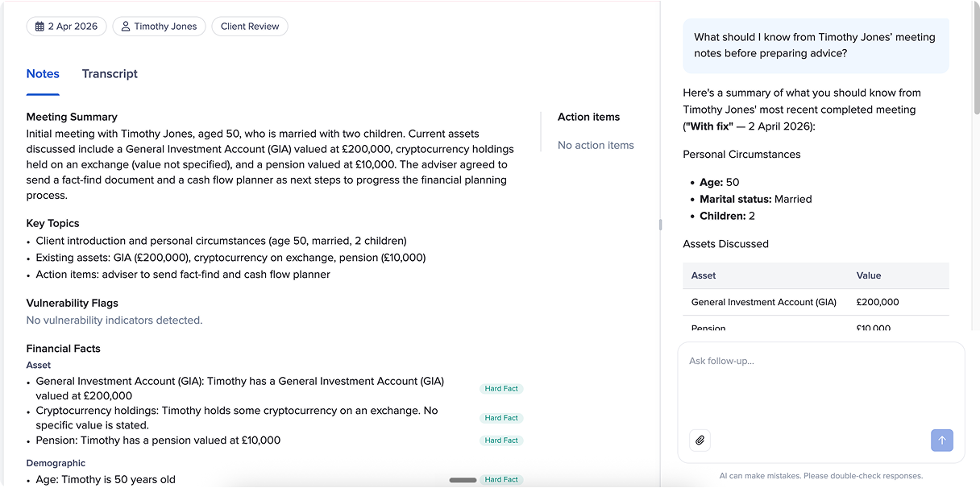Click the key topic about client introduction
This screenshot has height=488, width=980.
[x=222, y=241]
